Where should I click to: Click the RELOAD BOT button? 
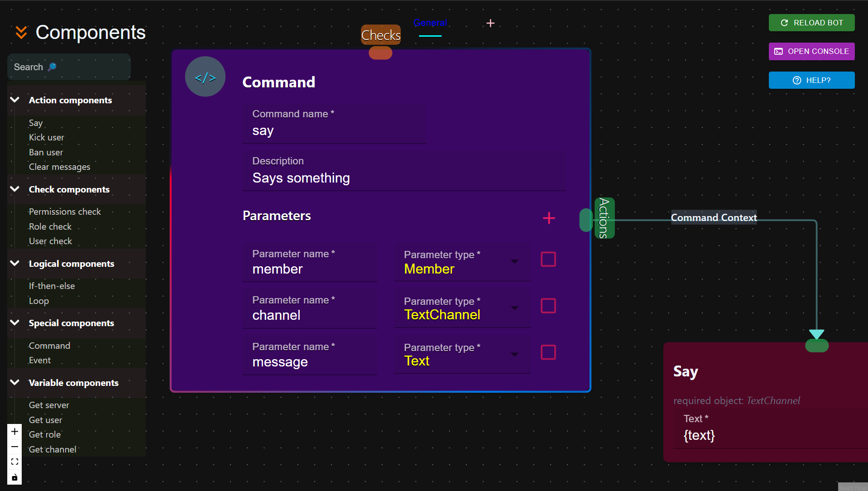pos(811,22)
